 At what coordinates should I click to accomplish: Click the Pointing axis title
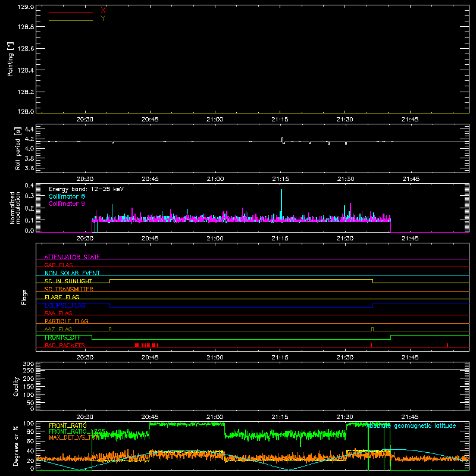(11, 59)
